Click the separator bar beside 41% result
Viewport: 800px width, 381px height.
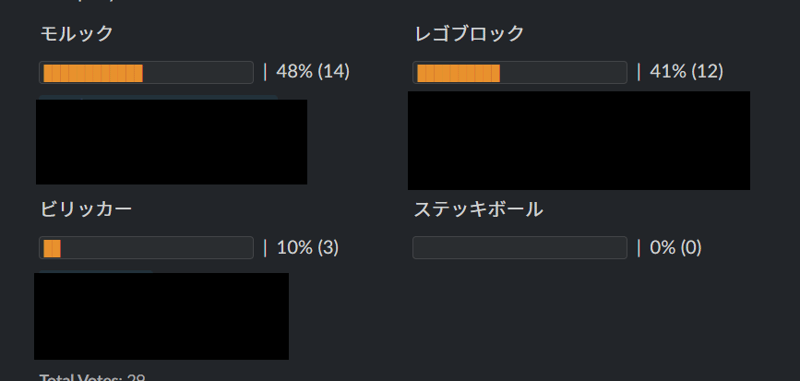(638, 72)
